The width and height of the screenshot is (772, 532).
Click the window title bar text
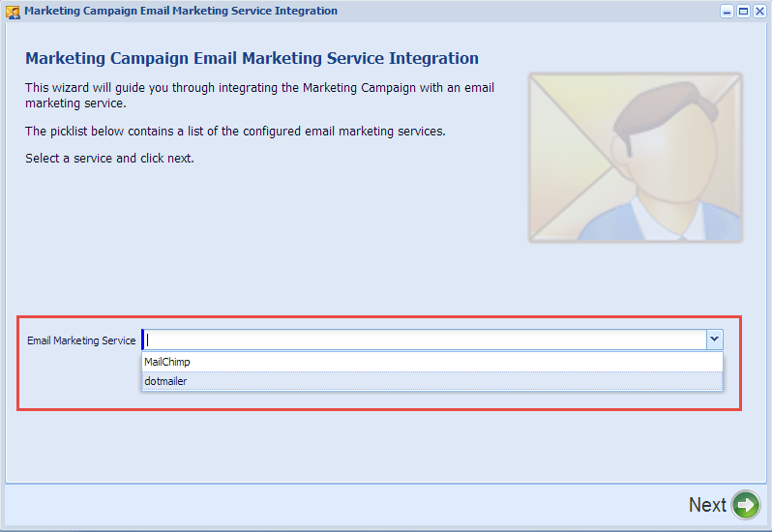click(x=181, y=11)
